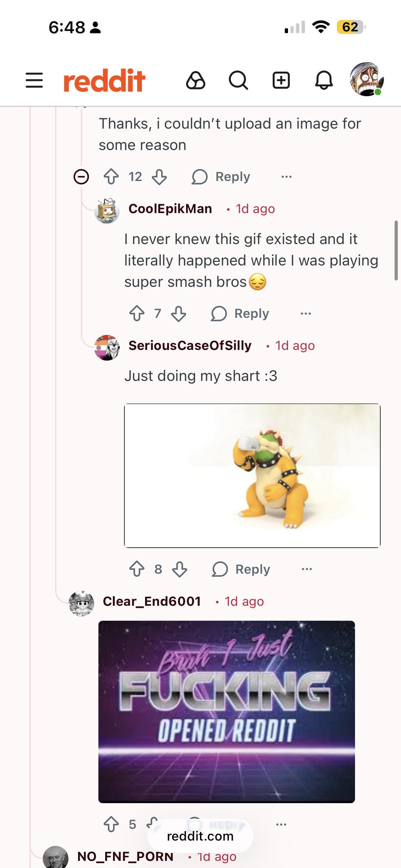Viewport: 401px width, 868px height.
Task: Tap the create post plus icon
Action: pos(281,80)
